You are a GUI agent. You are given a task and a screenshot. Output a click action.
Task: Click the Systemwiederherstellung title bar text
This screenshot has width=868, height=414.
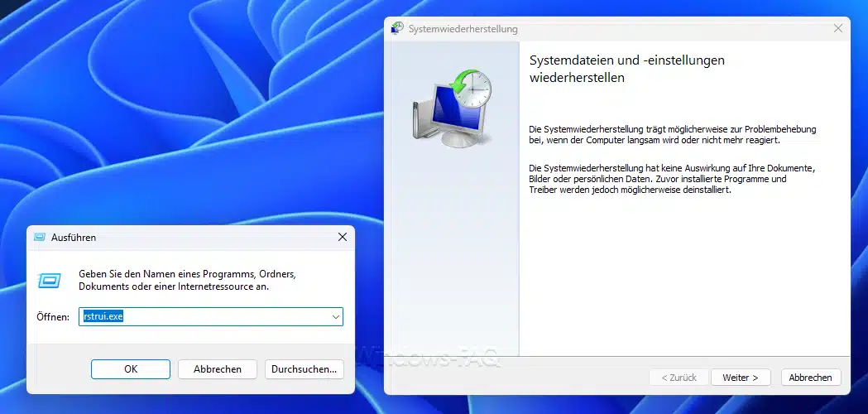click(463, 29)
